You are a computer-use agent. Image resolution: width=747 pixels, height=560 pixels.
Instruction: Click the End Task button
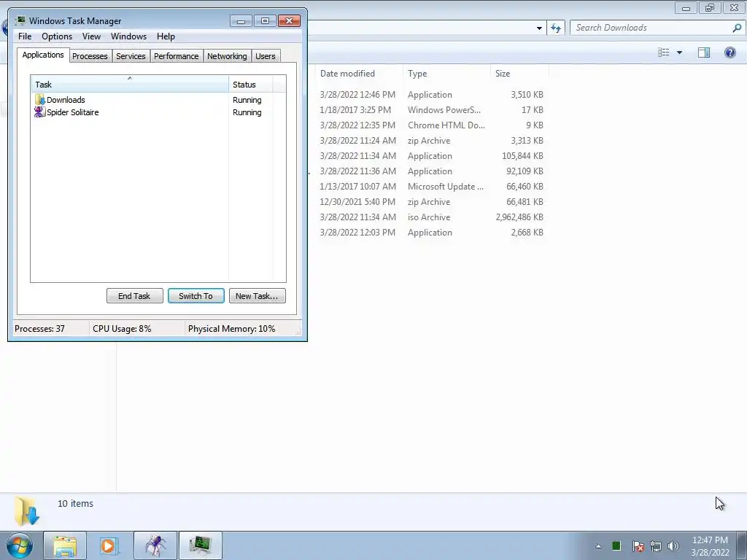click(x=134, y=296)
